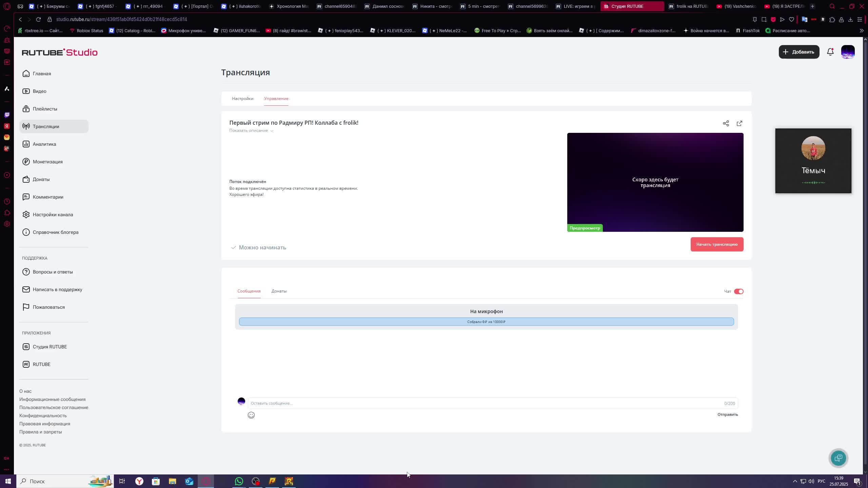Show hidden system tray icons

click(795, 481)
